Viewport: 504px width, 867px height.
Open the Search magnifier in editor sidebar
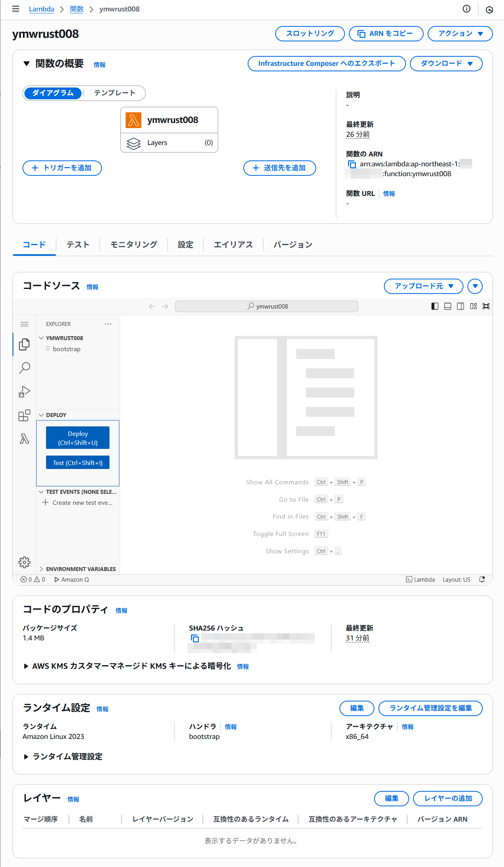point(24,368)
